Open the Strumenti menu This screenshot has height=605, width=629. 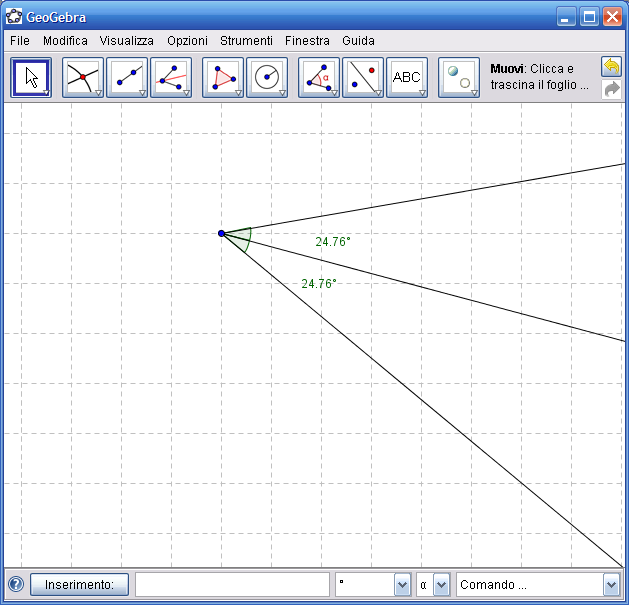pos(246,41)
